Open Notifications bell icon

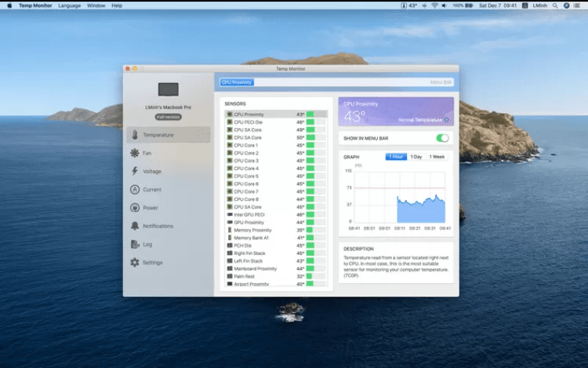(x=135, y=226)
